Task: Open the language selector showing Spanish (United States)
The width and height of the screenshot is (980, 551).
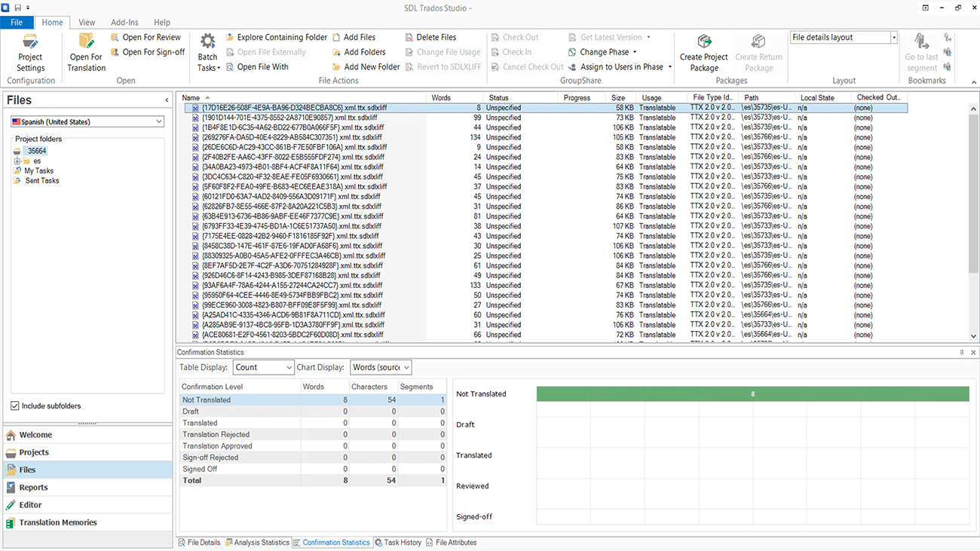Action: [87, 121]
